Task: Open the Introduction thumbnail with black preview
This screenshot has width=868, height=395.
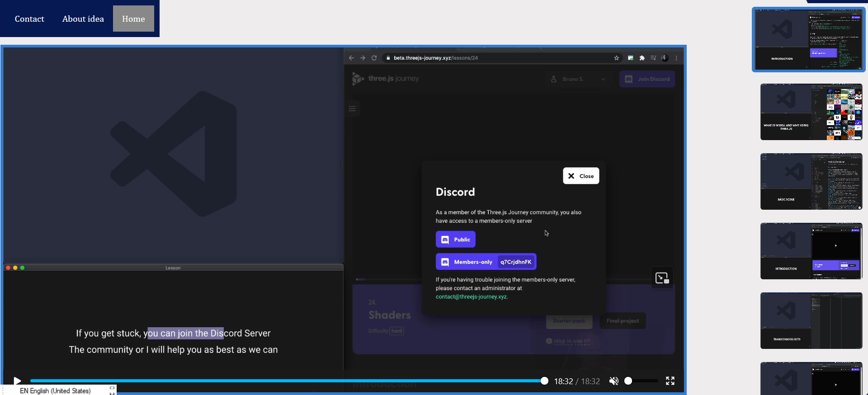Action: [x=811, y=251]
